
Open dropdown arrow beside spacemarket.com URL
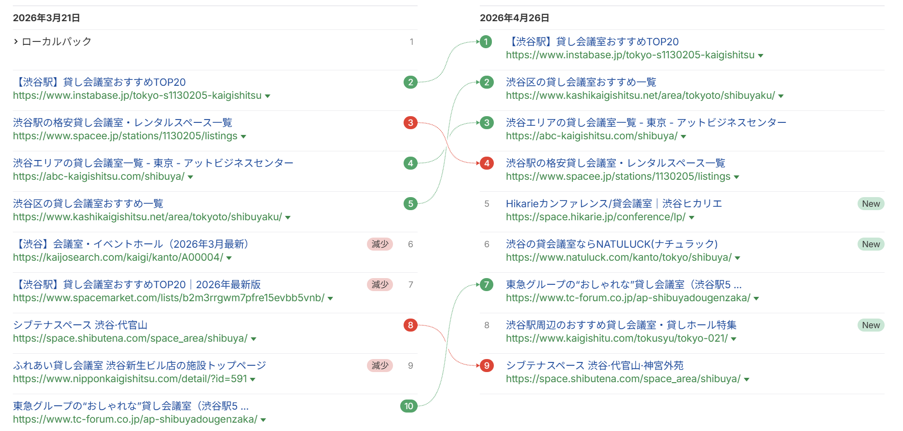(x=330, y=298)
